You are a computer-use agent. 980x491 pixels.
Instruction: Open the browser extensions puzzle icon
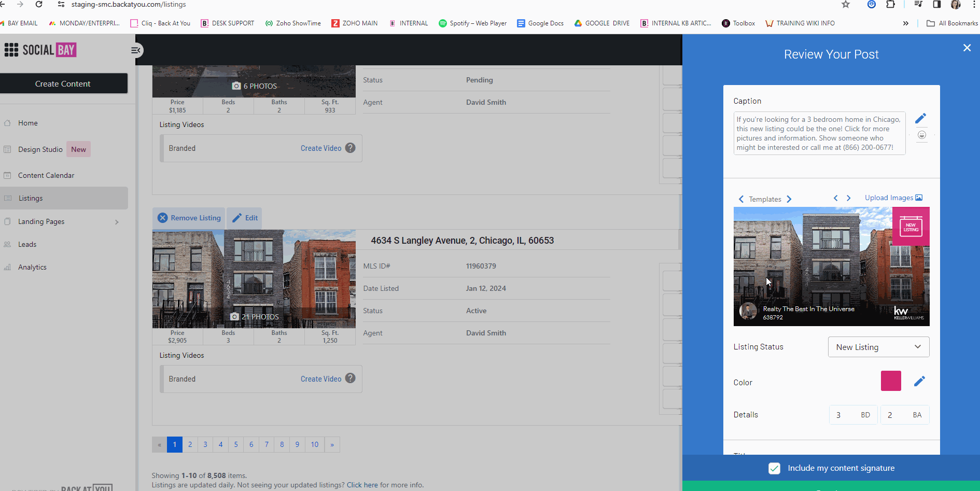(890, 4)
